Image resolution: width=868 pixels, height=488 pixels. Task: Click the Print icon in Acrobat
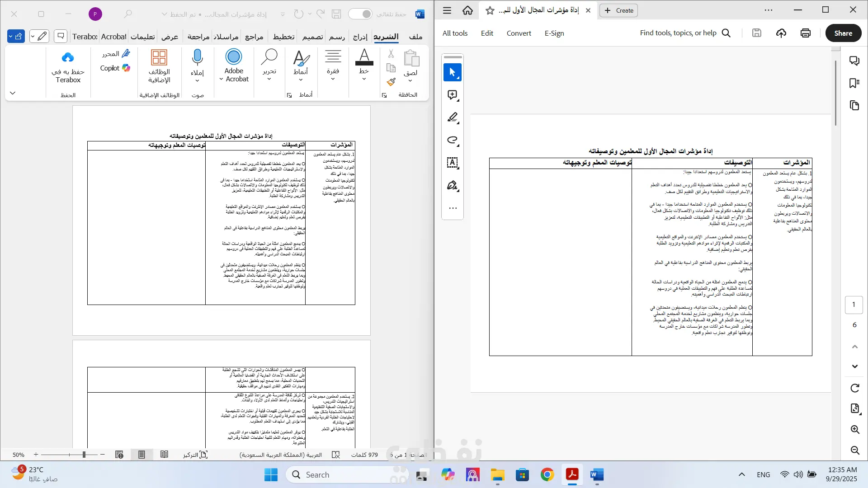[805, 33]
